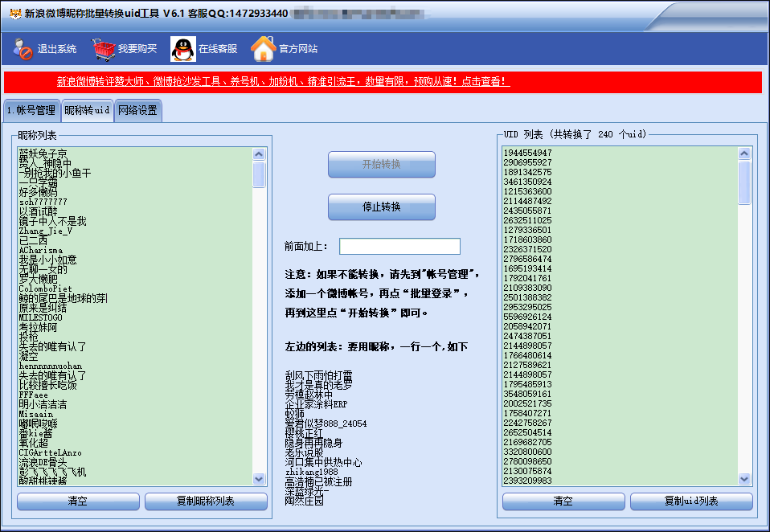Select nickname 镜子中人不是我 in list

[x=52, y=221]
